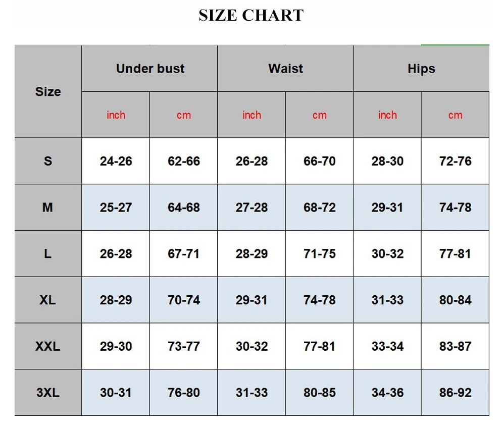Screen dimensions: 504x430
Task: Click the 86-92 hips cm cell
Action: pyautogui.click(x=455, y=393)
